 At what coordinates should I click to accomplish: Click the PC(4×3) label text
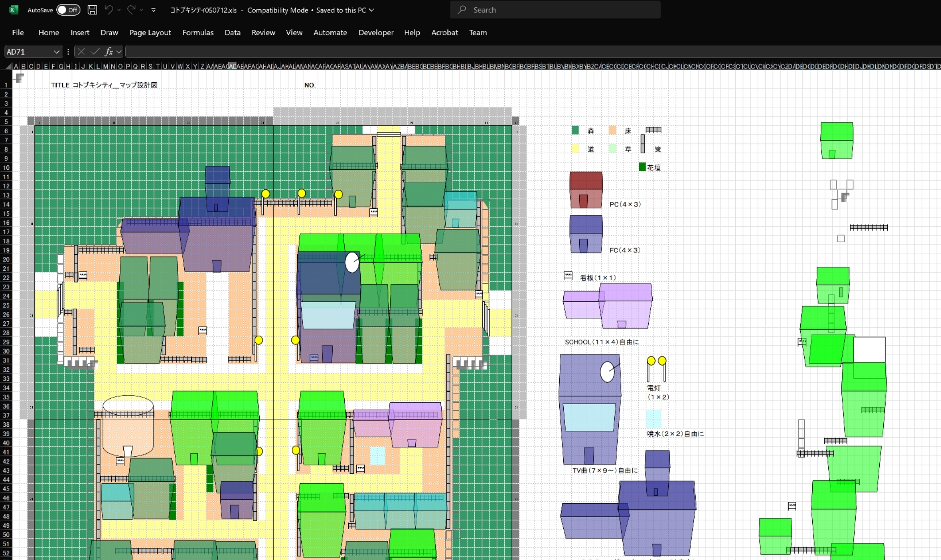point(625,204)
